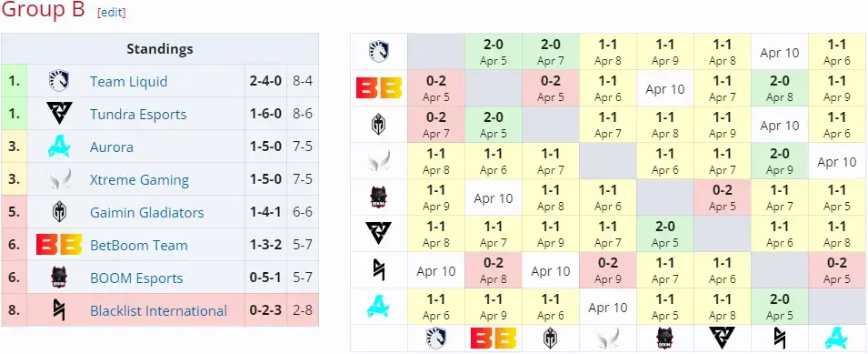Viewport: 868px width, 354px height.
Task: Click the Xtreme Gaming logo in standings
Action: (x=59, y=179)
